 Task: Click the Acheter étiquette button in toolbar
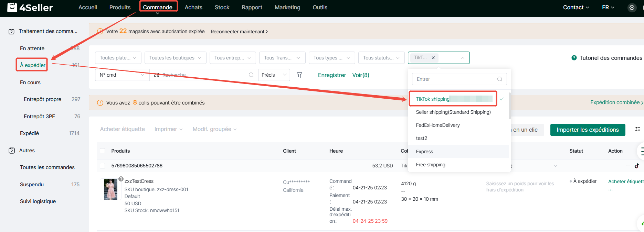point(123,129)
